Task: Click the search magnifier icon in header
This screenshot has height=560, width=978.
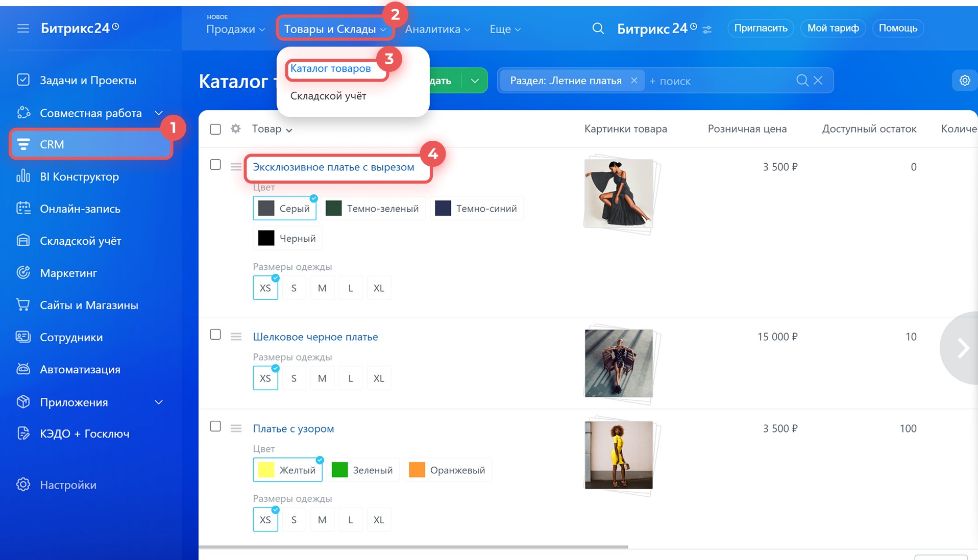Action: [598, 29]
